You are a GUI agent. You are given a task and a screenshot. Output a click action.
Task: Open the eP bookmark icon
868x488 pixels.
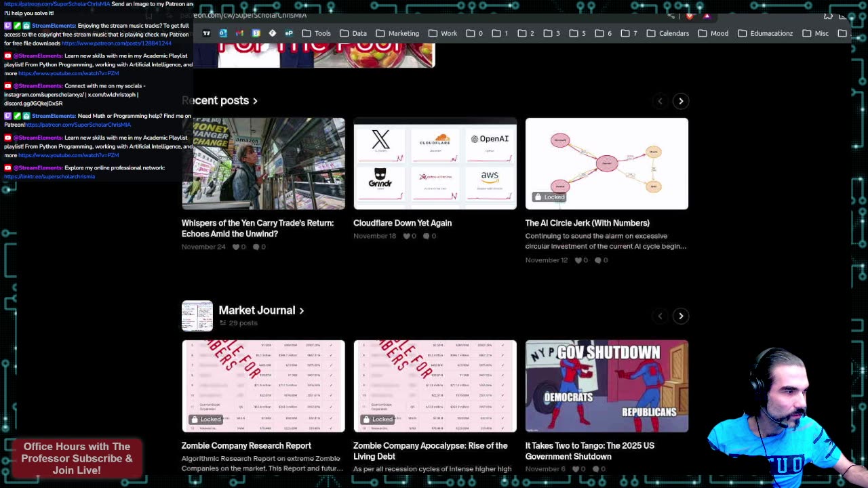coord(289,33)
